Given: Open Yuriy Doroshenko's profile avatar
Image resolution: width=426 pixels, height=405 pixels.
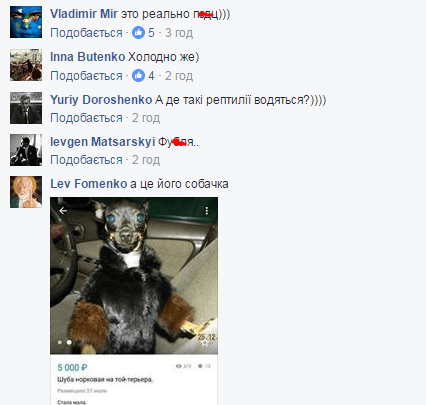Looking at the screenshot, I should [26, 108].
